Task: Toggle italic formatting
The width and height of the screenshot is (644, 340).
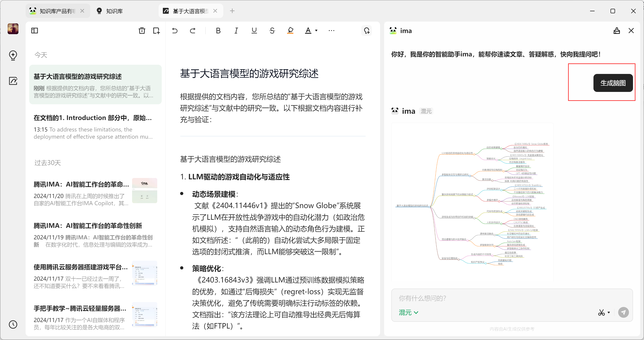Action: click(236, 31)
